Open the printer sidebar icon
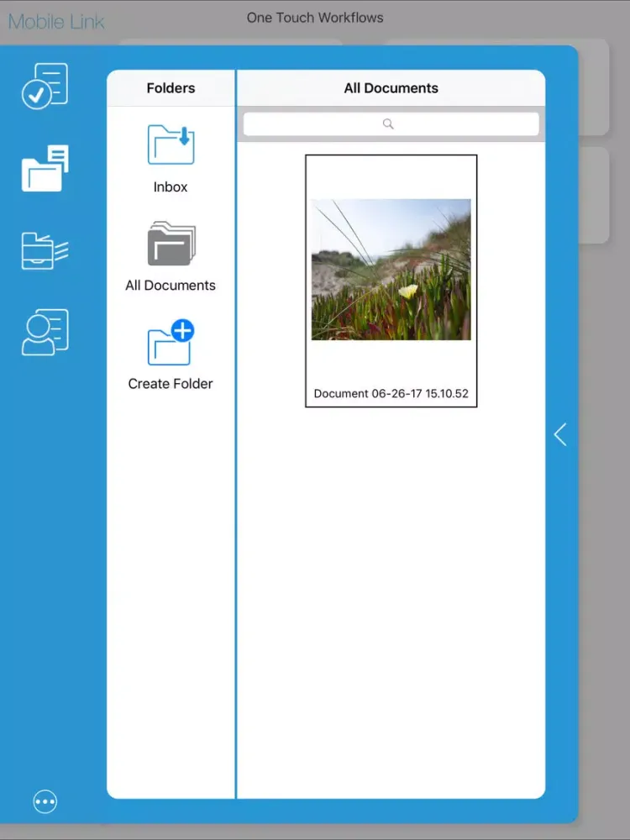 tap(45, 250)
